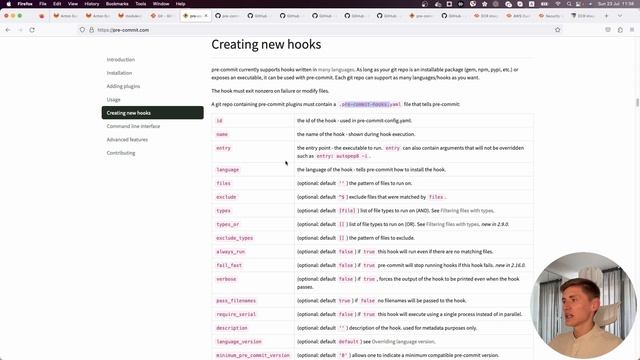Expand the List all tabs chevron
Viewport: 640px width, 360px height.
[620, 16]
